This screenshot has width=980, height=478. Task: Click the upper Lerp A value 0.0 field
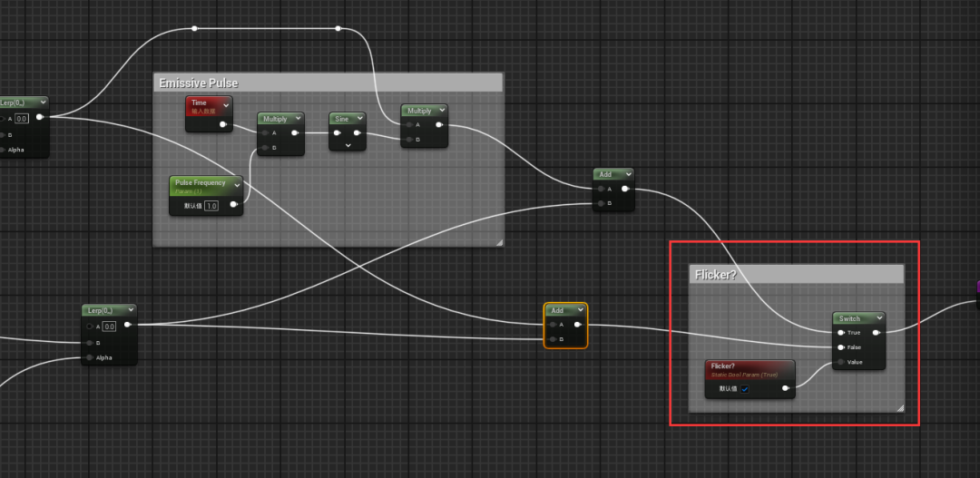click(21, 118)
